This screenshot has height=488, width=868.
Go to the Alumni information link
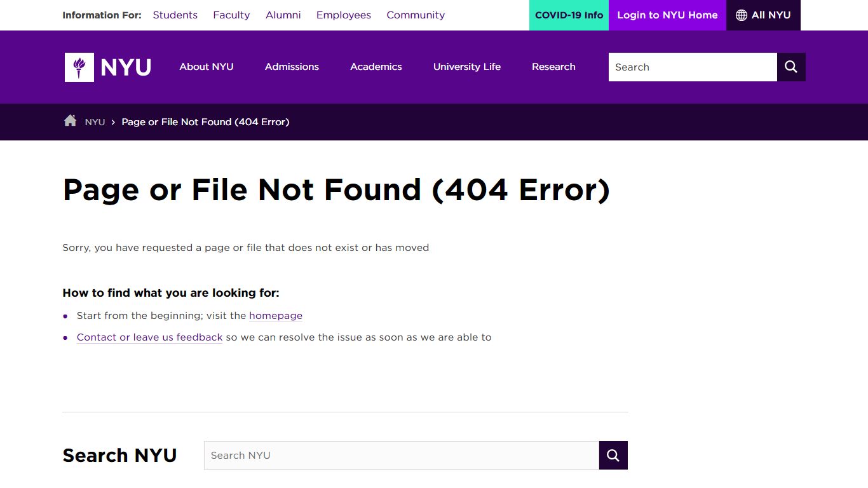(283, 15)
